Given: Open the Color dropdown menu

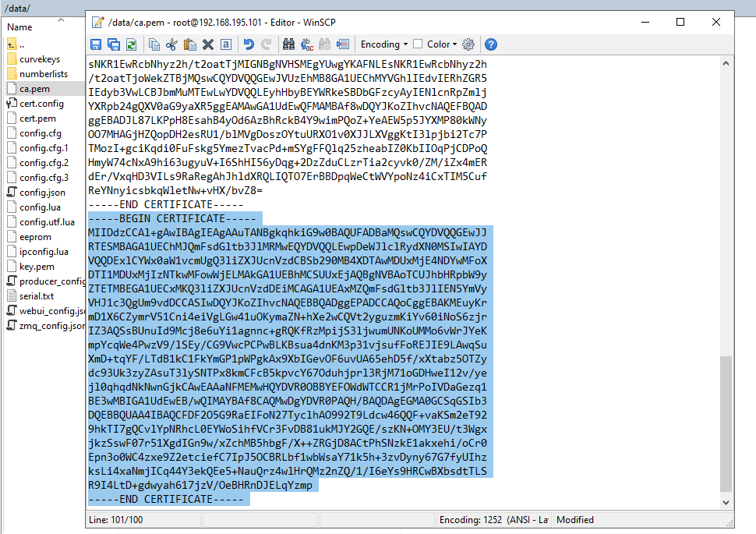Looking at the screenshot, I should [x=442, y=44].
